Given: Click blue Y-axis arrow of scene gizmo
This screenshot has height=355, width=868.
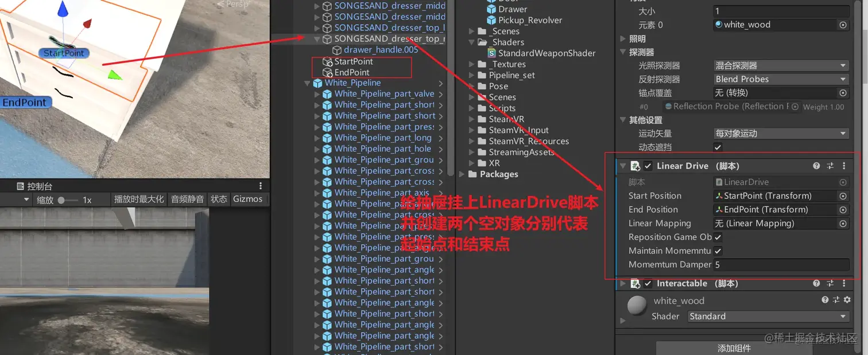Looking at the screenshot, I should point(63,9).
